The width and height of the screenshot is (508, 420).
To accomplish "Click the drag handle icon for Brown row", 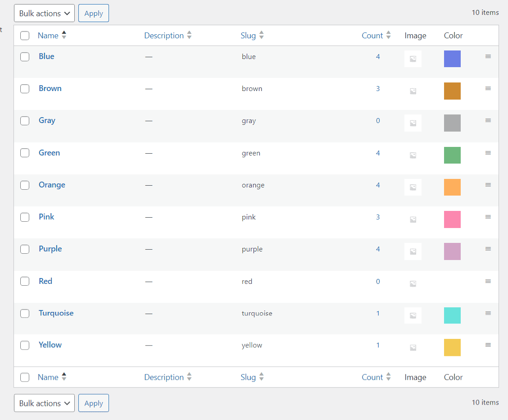I will 488,88.
